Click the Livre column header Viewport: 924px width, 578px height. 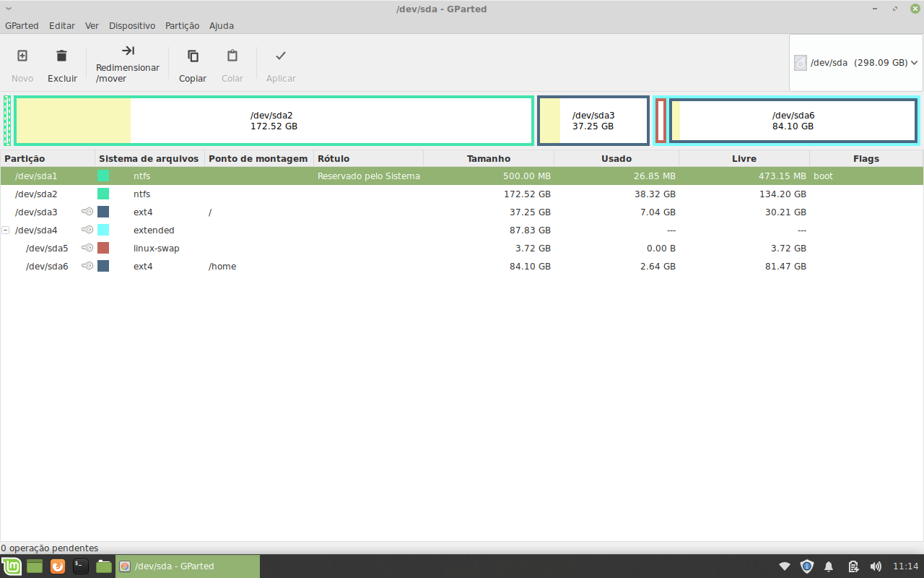click(744, 158)
